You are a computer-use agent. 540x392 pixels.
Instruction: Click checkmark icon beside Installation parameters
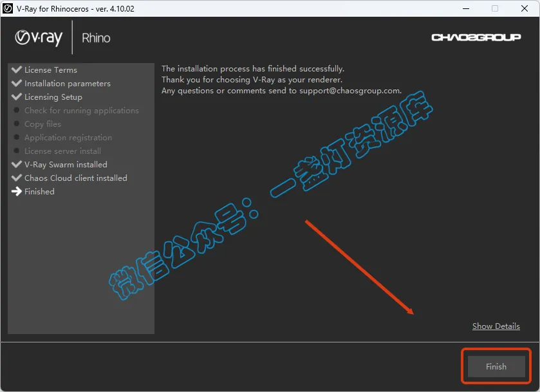[x=17, y=83]
